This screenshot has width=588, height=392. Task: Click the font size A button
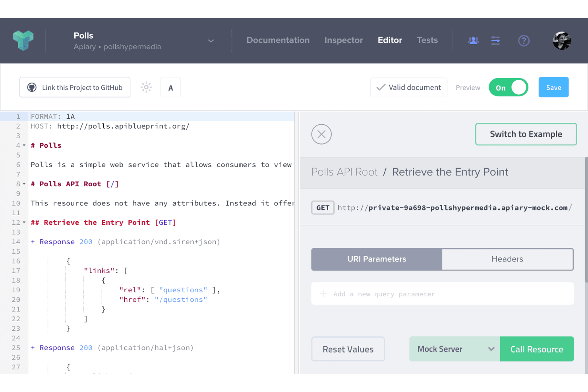[x=170, y=87]
